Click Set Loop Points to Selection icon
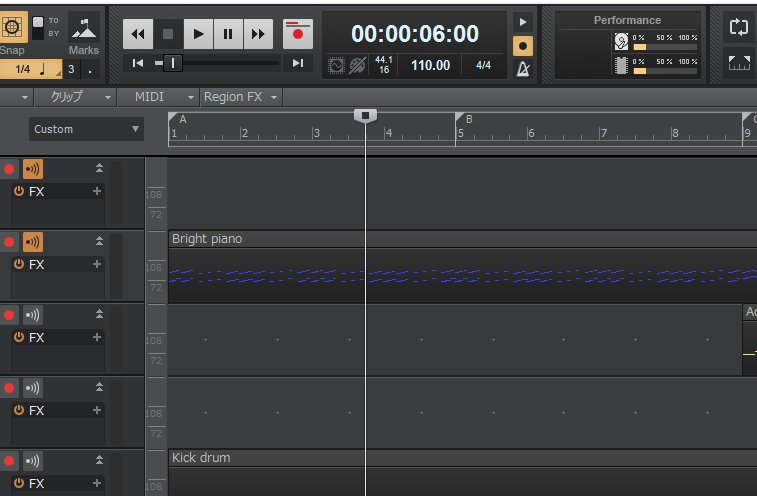This screenshot has height=496, width=757. [739, 63]
